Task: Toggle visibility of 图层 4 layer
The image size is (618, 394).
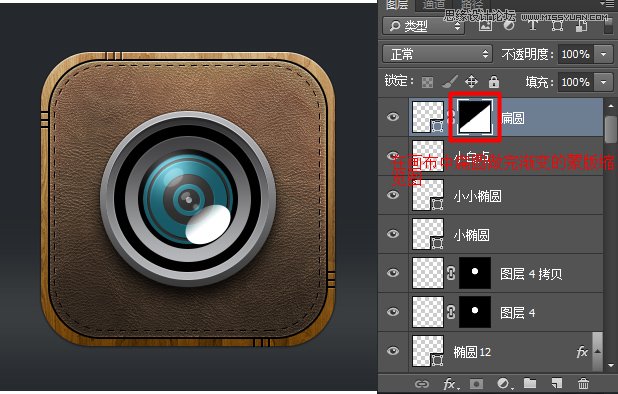Action: click(x=393, y=312)
